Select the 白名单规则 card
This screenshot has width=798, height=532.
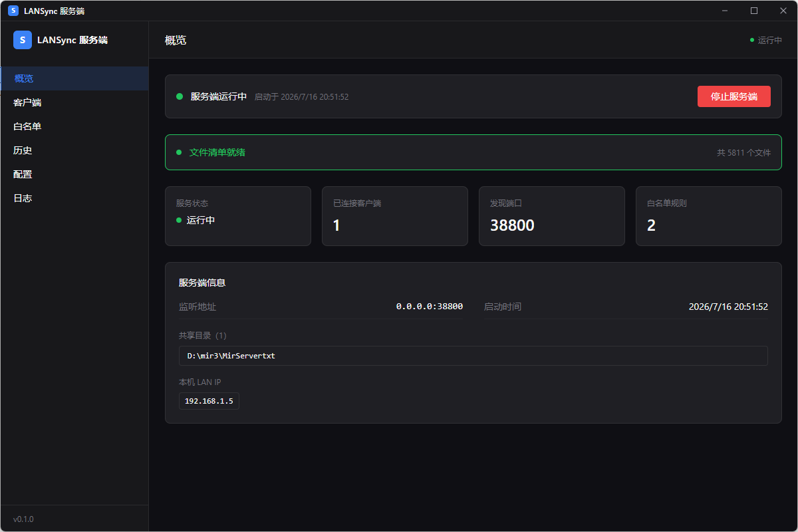709,216
